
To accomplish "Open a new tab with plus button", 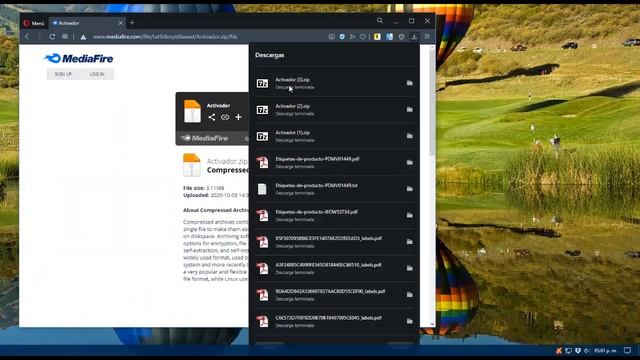I will point(132,23).
